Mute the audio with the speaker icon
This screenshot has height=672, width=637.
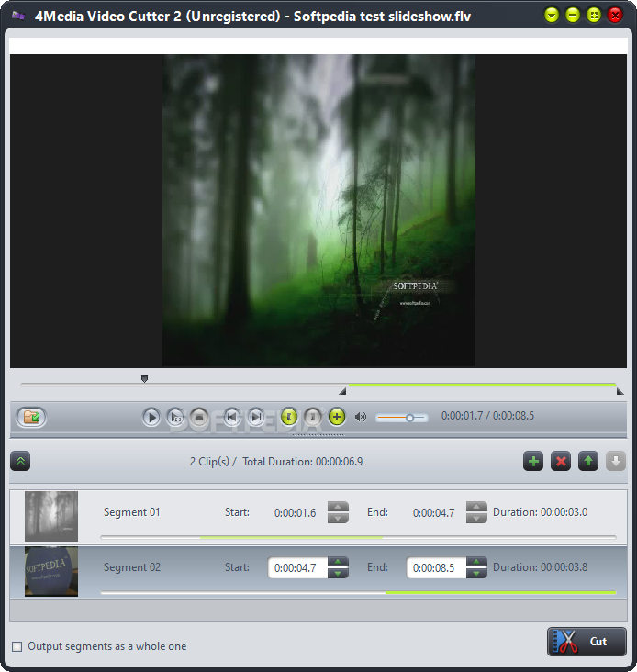tap(361, 417)
